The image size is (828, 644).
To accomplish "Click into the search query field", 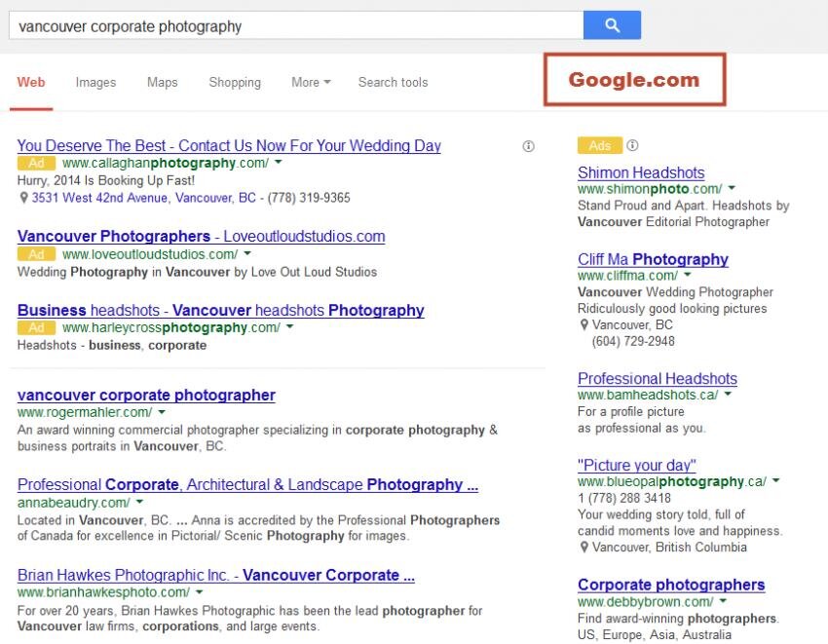I will click(296, 25).
